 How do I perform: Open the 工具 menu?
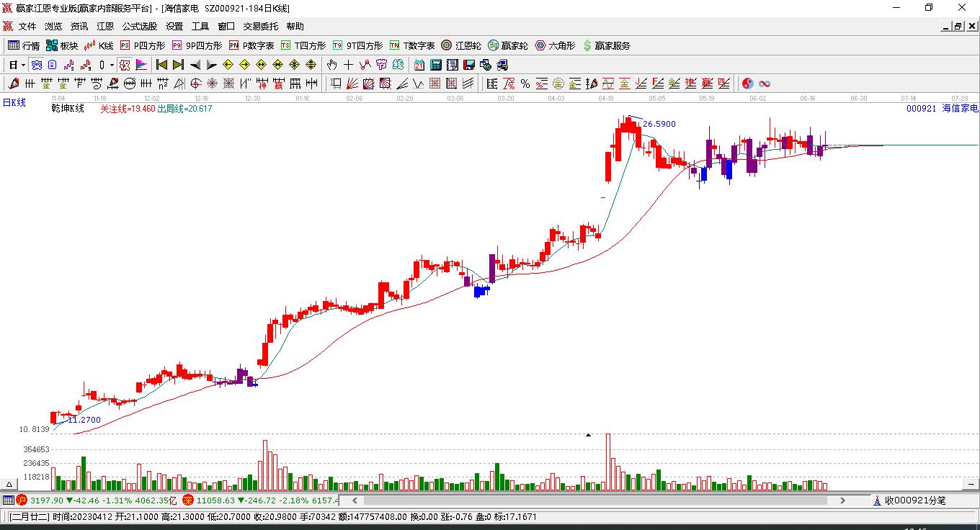coord(200,27)
